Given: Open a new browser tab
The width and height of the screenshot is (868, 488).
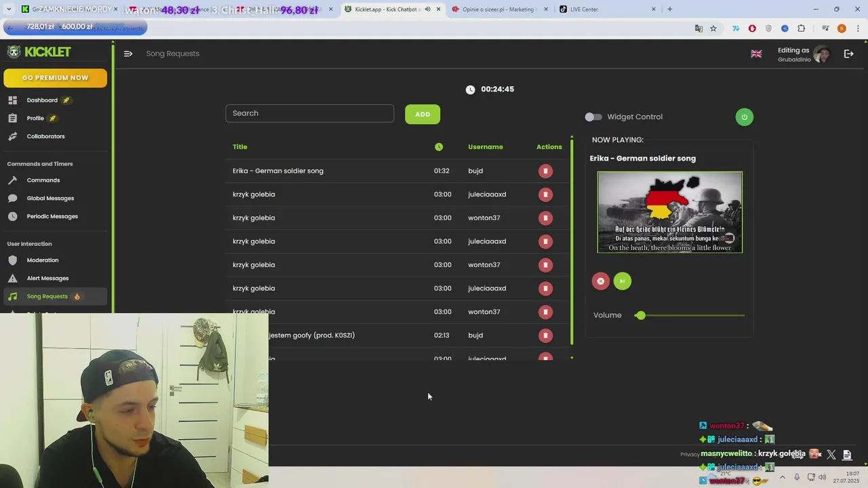Looking at the screenshot, I should pyautogui.click(x=670, y=9).
